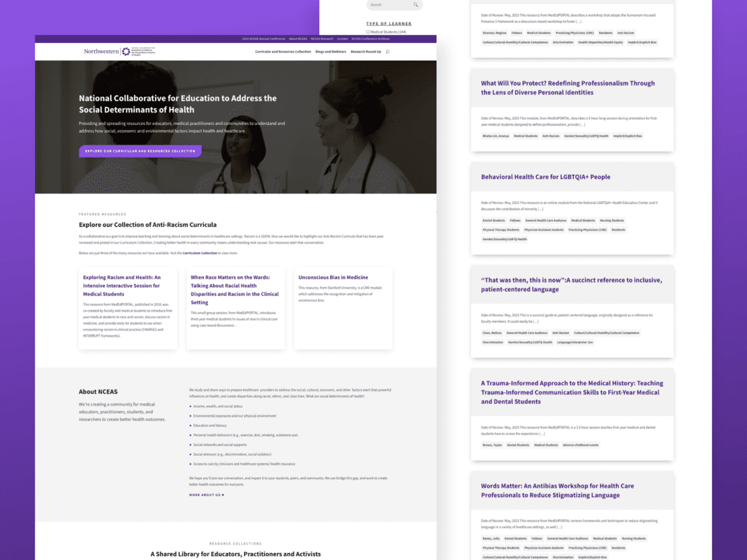Click Fellows tag in Words Matter card
747x560 pixels.
pos(537,539)
